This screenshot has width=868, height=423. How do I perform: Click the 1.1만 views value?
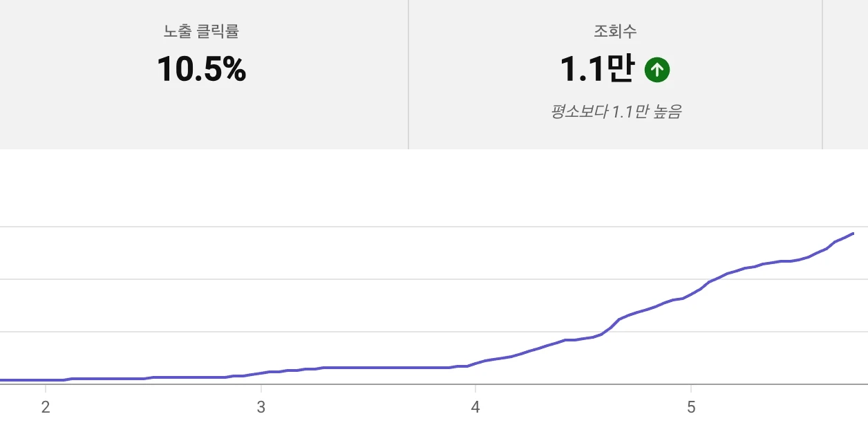click(596, 69)
